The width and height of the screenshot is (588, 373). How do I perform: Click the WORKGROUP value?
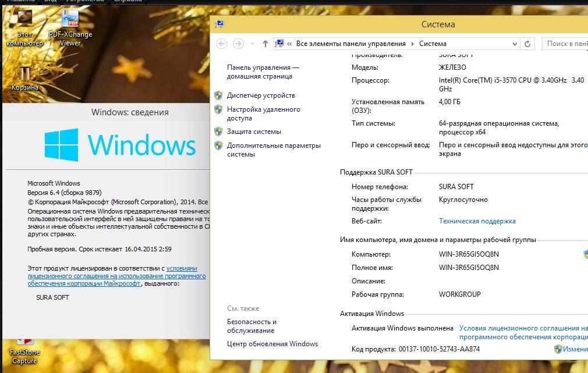click(459, 294)
